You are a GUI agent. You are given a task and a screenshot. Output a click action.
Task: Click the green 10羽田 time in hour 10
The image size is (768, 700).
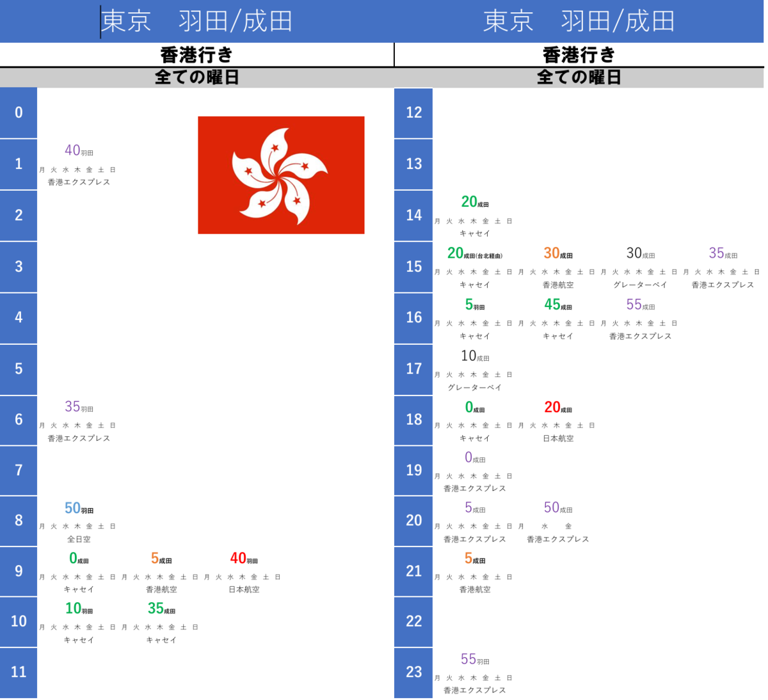pyautogui.click(x=79, y=609)
